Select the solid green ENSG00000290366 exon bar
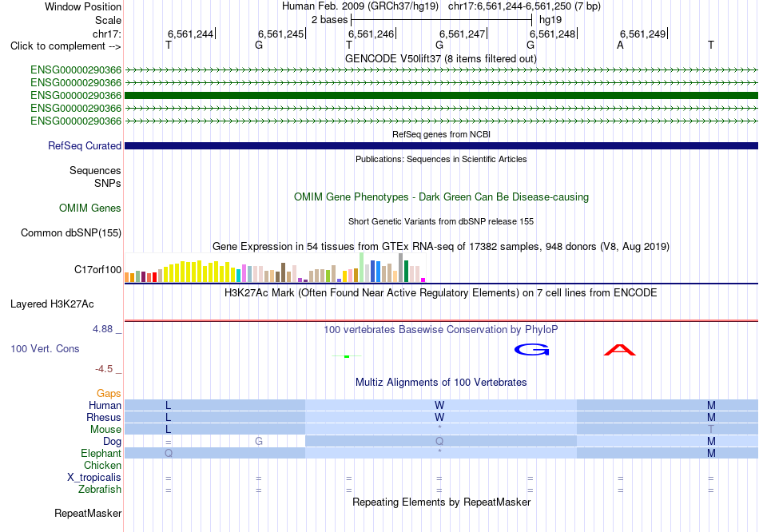Viewport: 759px width, 532px height. [x=442, y=95]
